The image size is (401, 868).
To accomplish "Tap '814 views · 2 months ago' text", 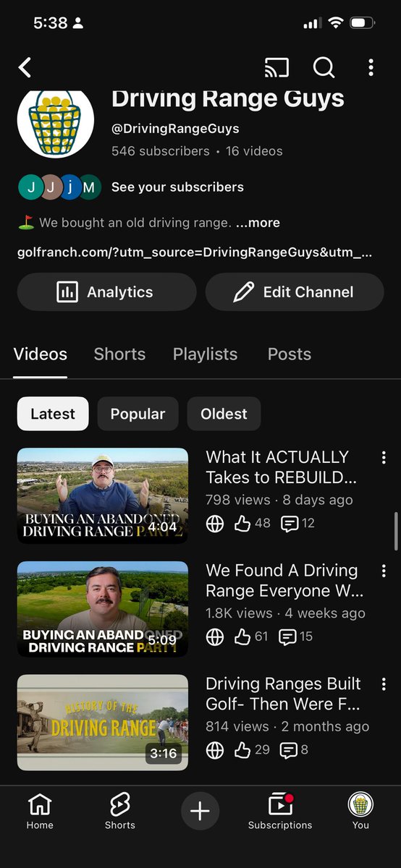I will click(287, 727).
